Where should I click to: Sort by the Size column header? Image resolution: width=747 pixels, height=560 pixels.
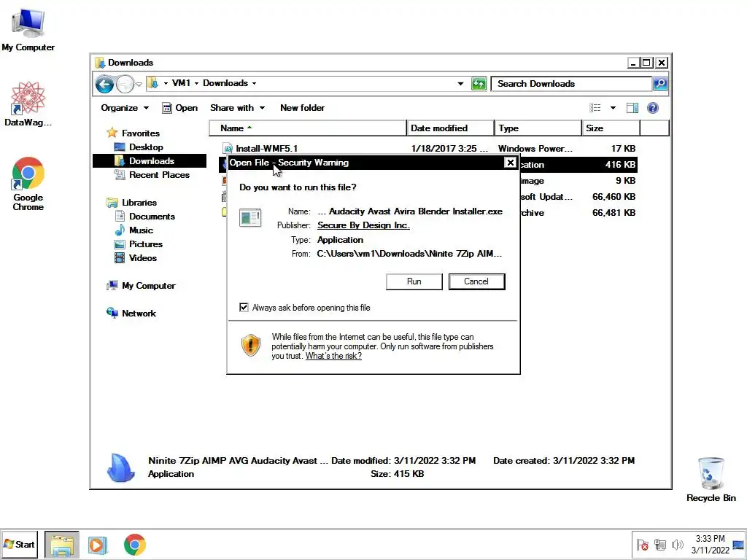tap(611, 128)
